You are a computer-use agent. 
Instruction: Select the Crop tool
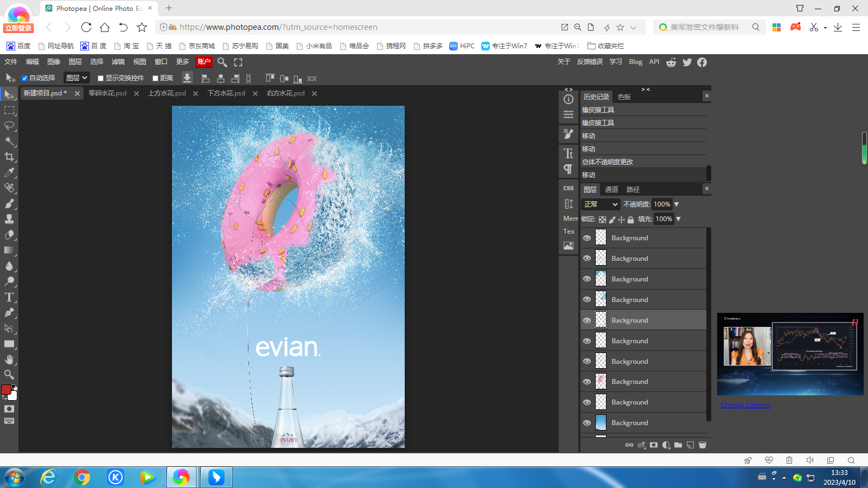pos(9,157)
